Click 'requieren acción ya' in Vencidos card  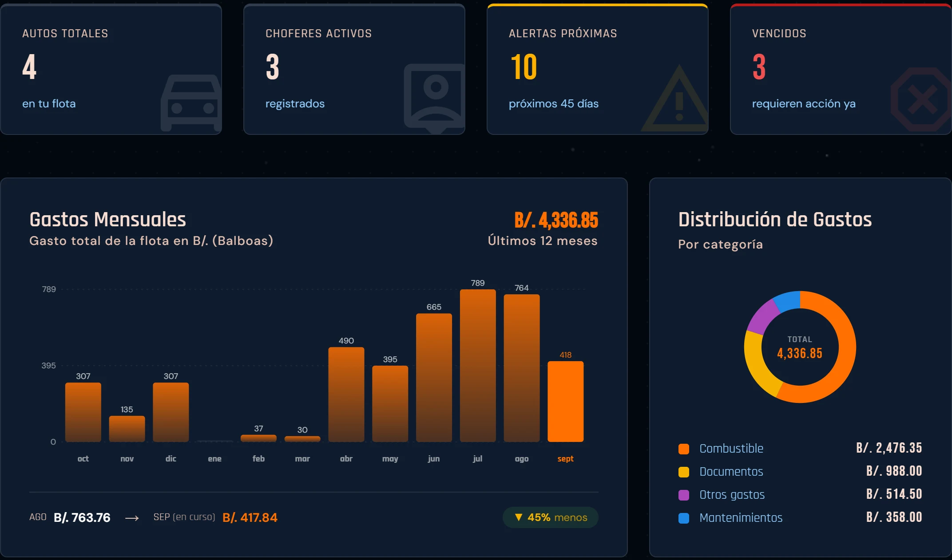tap(804, 104)
